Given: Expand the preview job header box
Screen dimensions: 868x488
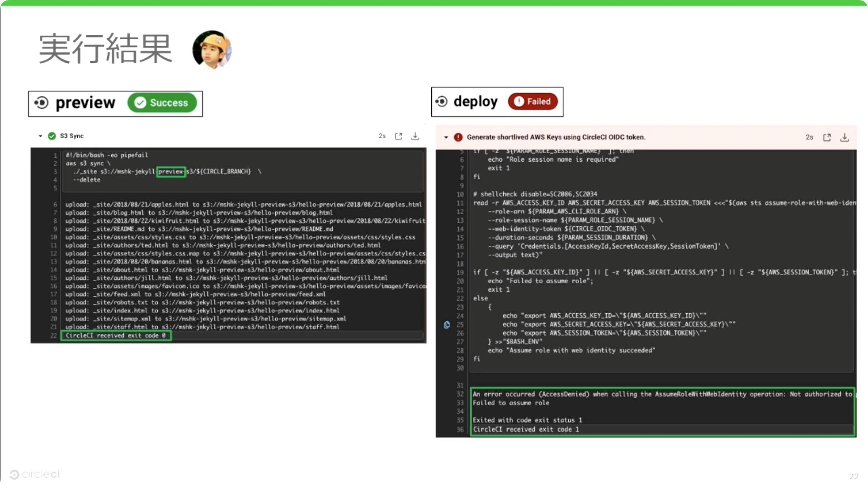Looking at the screenshot, I should coord(115,103).
